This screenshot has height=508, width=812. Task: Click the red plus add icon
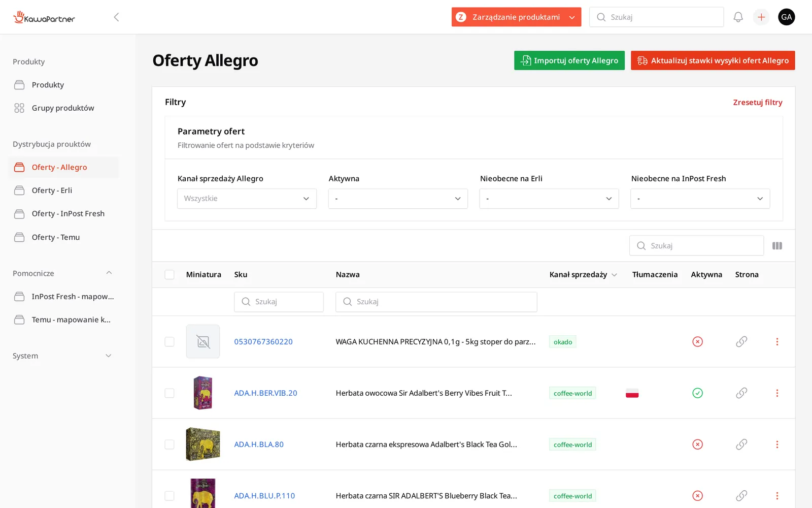point(761,17)
